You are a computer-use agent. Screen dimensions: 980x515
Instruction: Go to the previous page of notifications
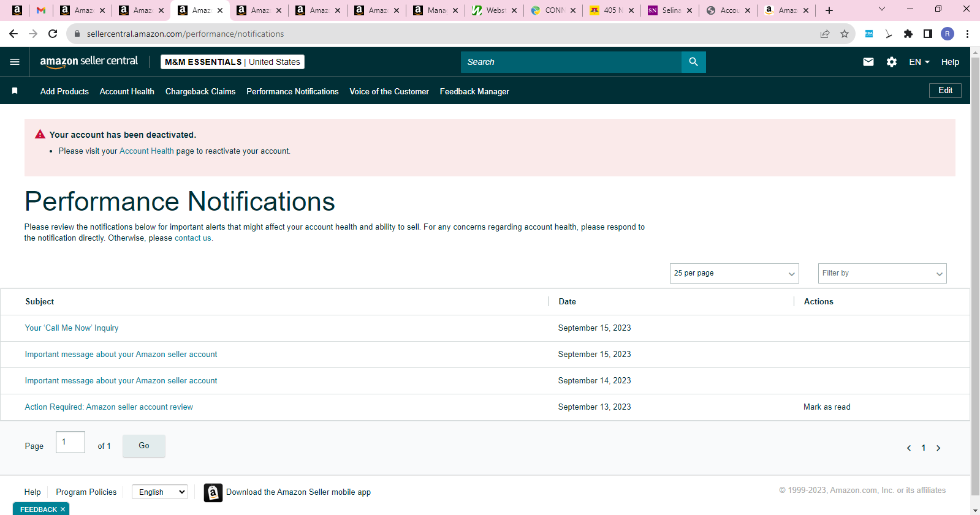(x=909, y=448)
